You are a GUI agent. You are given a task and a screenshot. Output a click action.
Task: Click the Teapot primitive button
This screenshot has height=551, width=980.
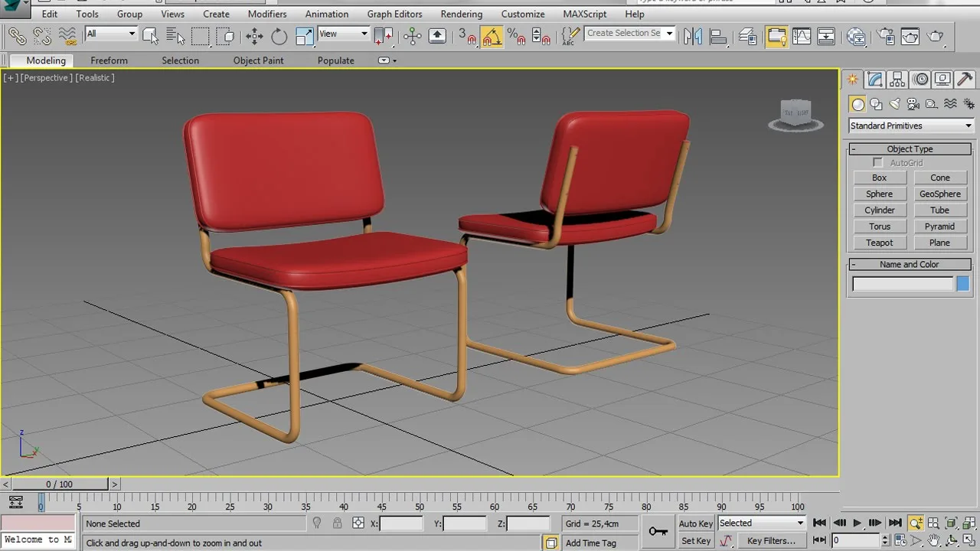[x=880, y=243]
